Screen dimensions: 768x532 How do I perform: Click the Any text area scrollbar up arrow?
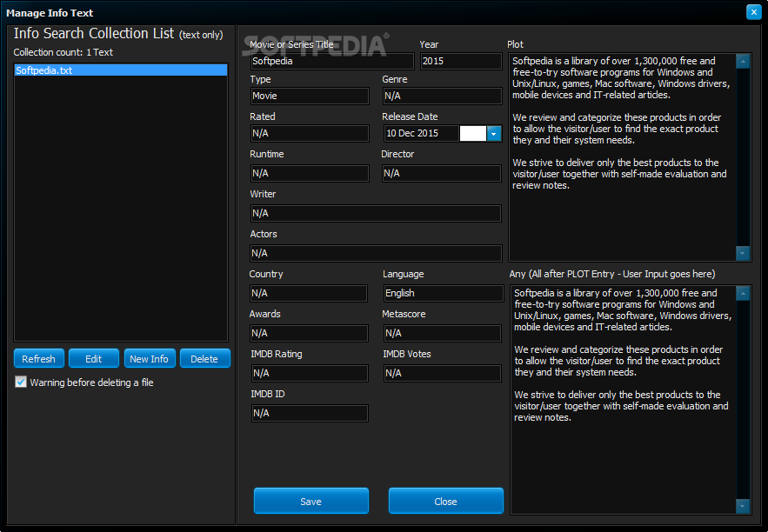click(743, 293)
